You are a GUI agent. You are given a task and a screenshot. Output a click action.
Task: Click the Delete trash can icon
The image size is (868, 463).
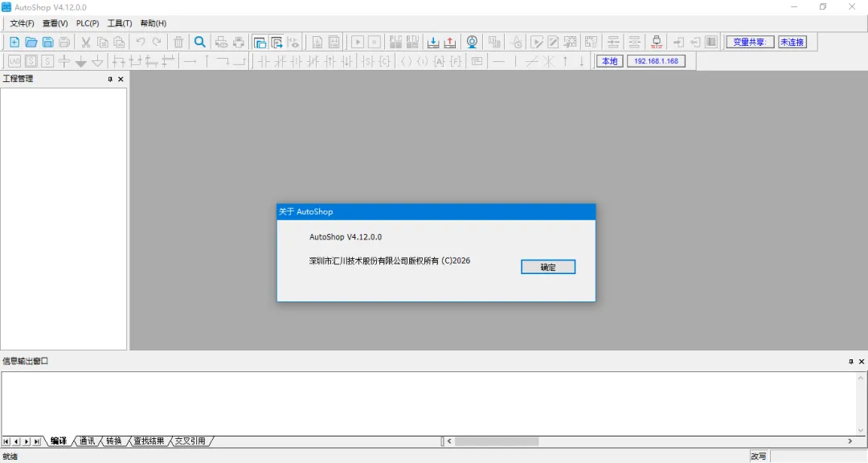[178, 42]
